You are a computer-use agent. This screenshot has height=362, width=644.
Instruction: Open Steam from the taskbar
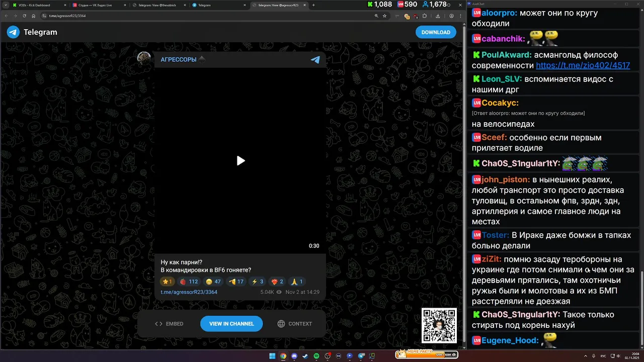pyautogui.click(x=305, y=356)
